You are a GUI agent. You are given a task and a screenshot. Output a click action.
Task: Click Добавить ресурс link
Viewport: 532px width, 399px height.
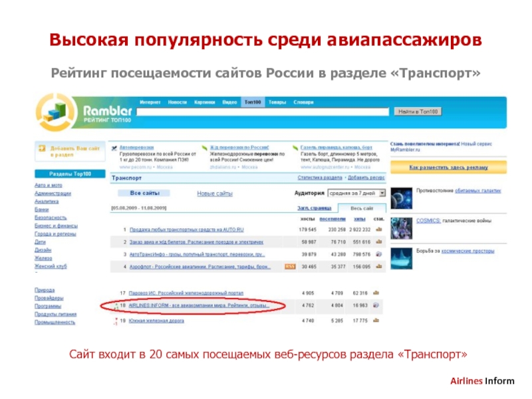click(x=366, y=178)
